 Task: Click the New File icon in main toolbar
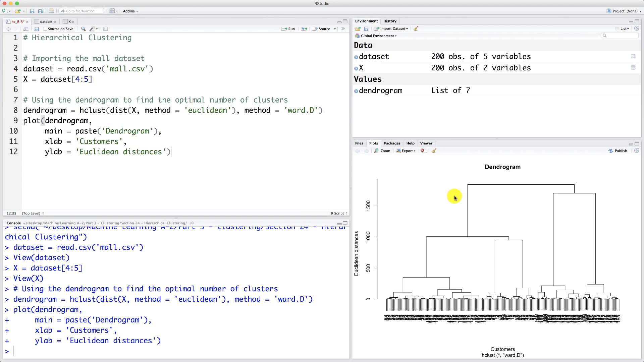[5, 11]
